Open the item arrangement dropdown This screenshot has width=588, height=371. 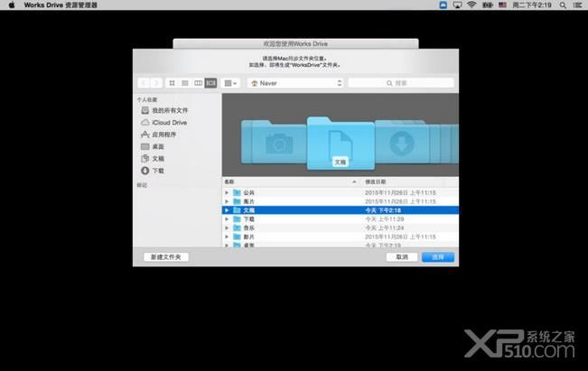(x=230, y=83)
